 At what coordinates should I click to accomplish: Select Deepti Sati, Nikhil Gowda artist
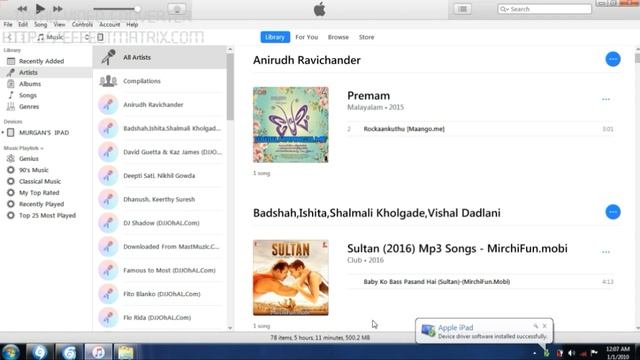(160, 176)
